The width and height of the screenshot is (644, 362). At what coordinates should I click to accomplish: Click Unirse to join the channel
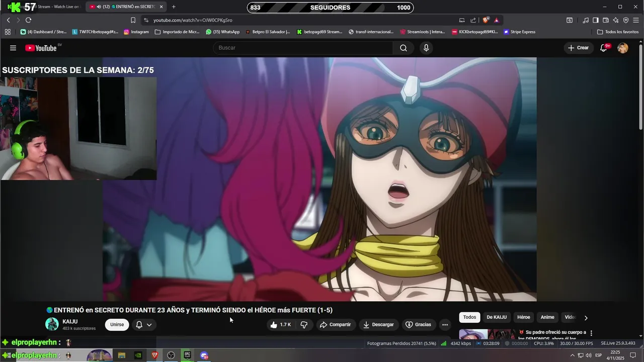coord(117,325)
